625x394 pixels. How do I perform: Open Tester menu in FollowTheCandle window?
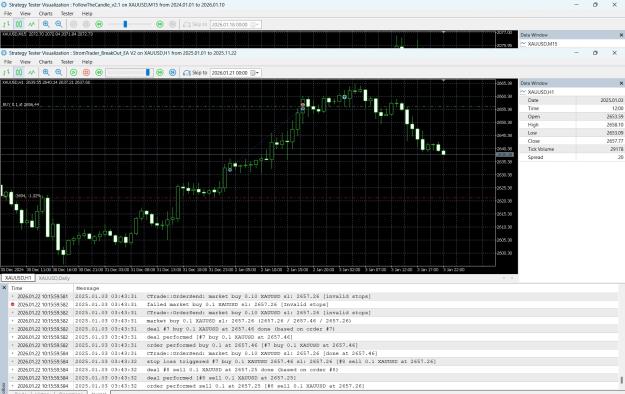(67, 14)
